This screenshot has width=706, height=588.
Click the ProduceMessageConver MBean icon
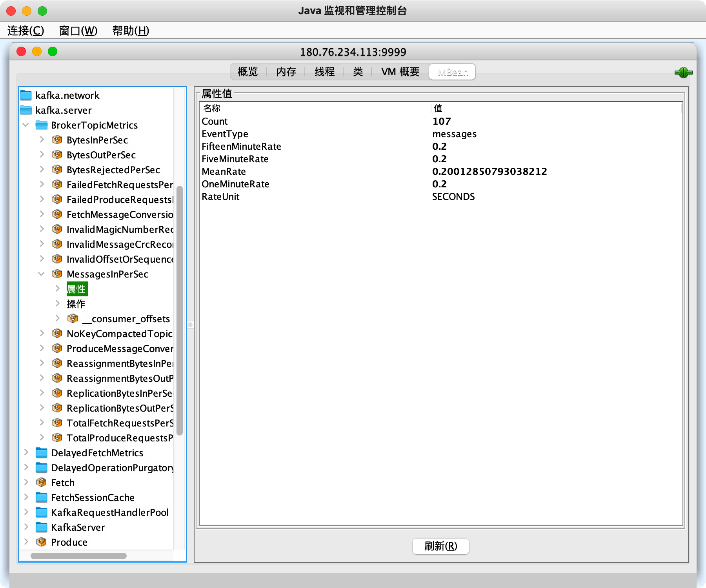point(57,348)
